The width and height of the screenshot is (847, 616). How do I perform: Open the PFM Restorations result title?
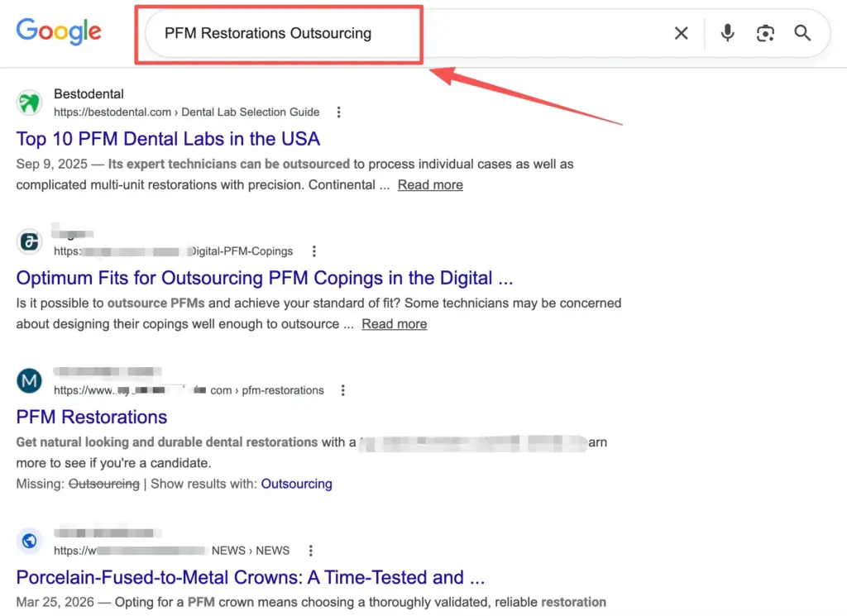click(92, 417)
